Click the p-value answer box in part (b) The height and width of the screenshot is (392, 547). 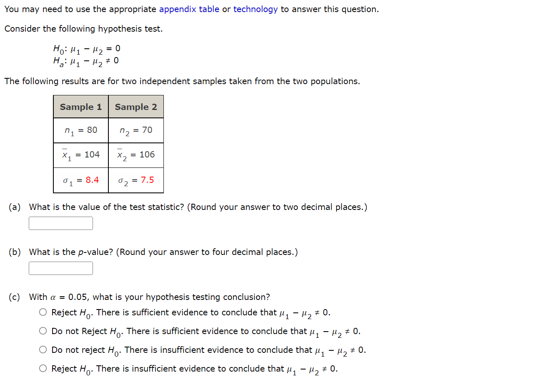pyautogui.click(x=60, y=268)
